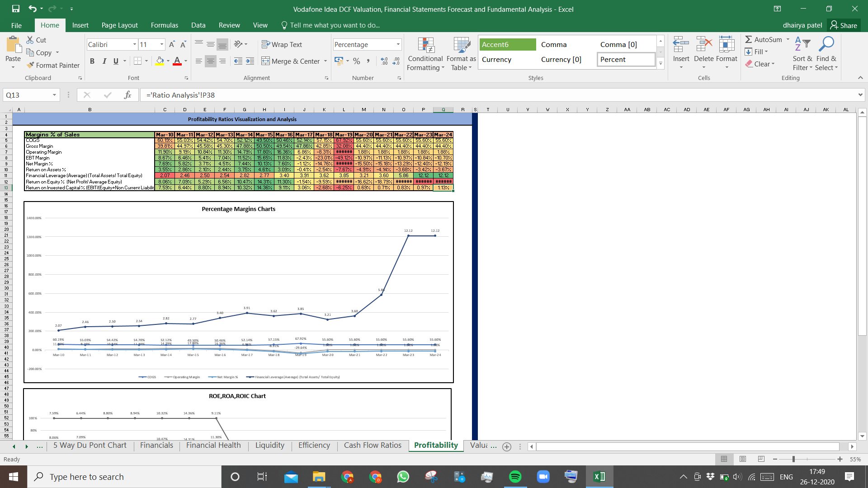Click the Percent Style % icon

point(357,61)
